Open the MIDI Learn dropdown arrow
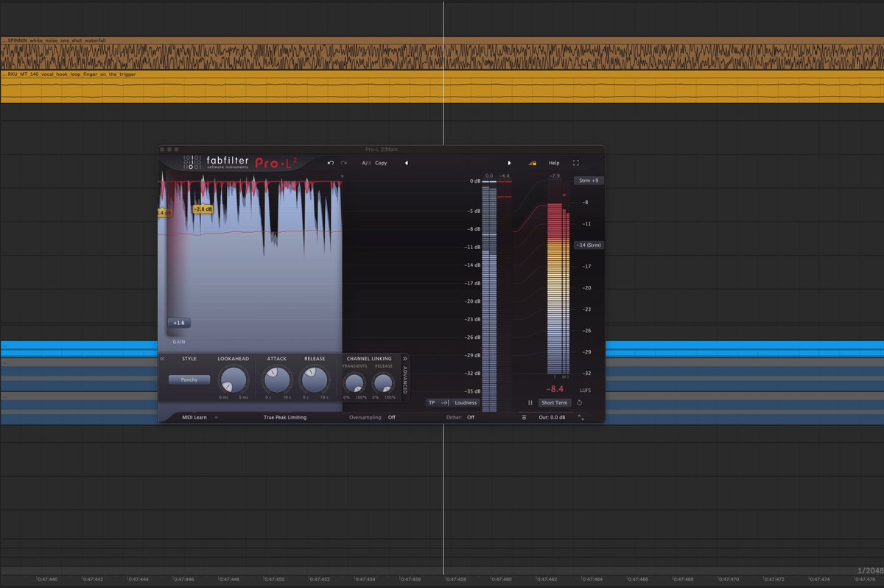This screenshot has height=588, width=884. click(217, 417)
